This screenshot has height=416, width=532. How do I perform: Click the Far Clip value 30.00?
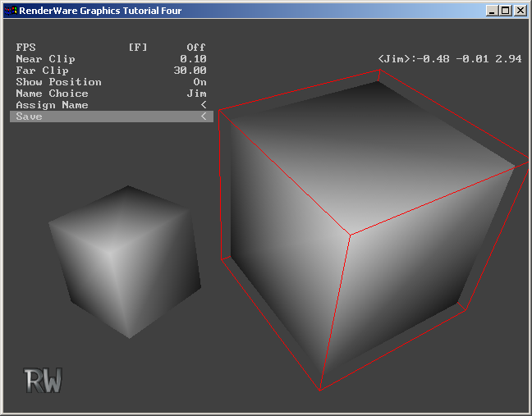pyautogui.click(x=190, y=71)
